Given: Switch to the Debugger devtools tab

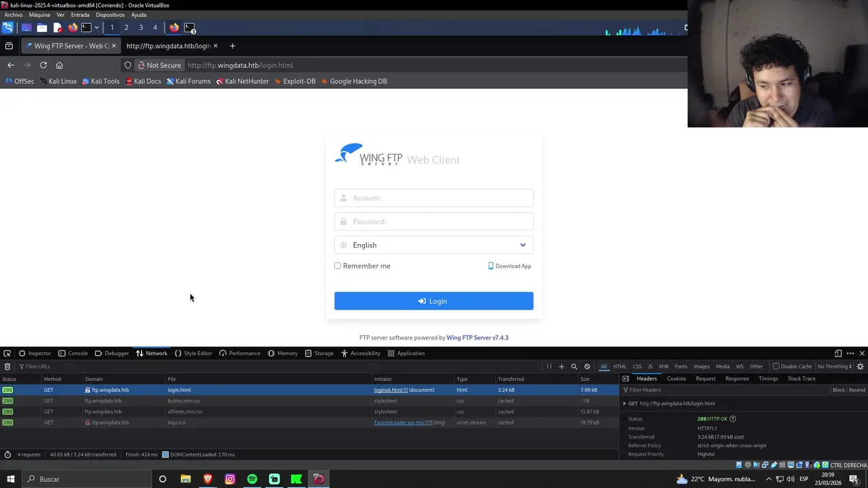Looking at the screenshot, I should (112, 353).
